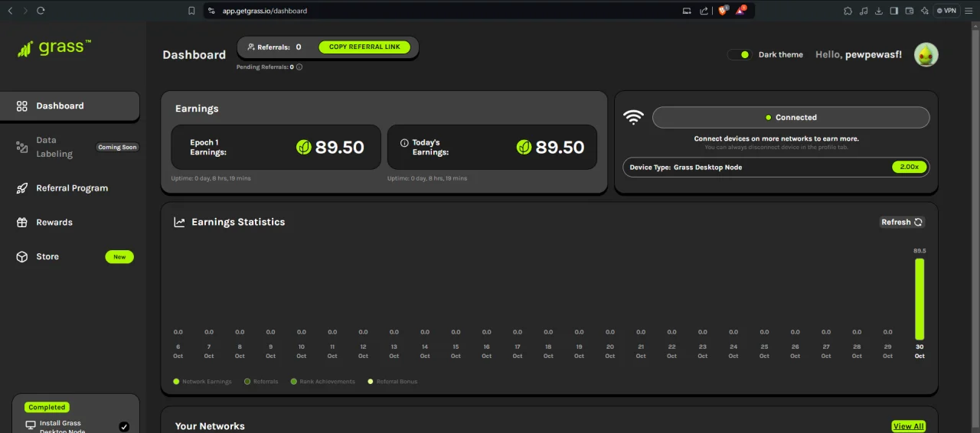Click the music note media icon
Viewport: 980px width, 433px height.
863,11
